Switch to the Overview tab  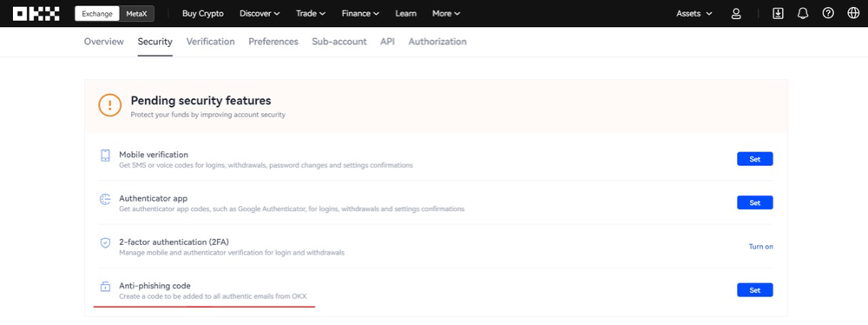pyautogui.click(x=104, y=42)
